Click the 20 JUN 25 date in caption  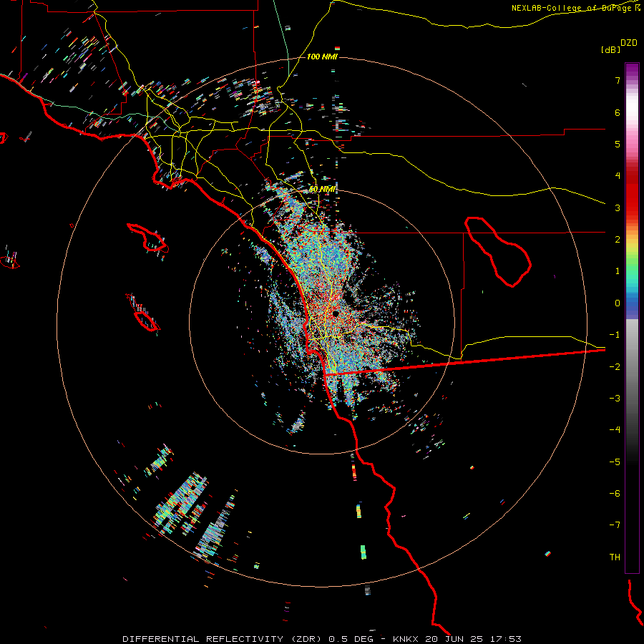tap(454, 639)
